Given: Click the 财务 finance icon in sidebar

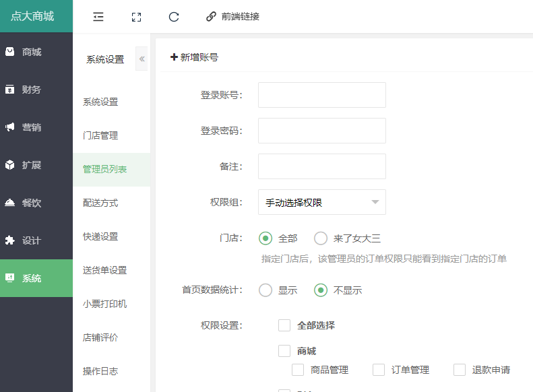Looking at the screenshot, I should (10, 90).
